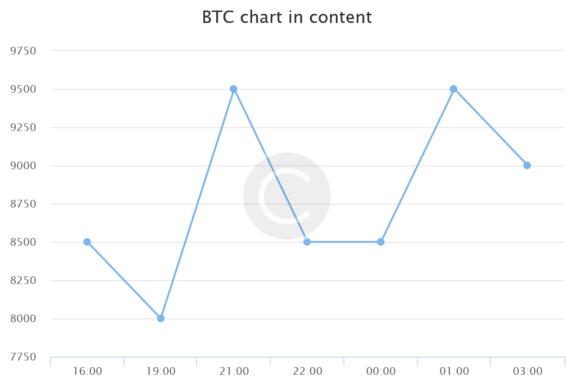Click the 9750 y-axis label
Image resolution: width=574 pixels, height=392 pixels.
pyautogui.click(x=23, y=51)
